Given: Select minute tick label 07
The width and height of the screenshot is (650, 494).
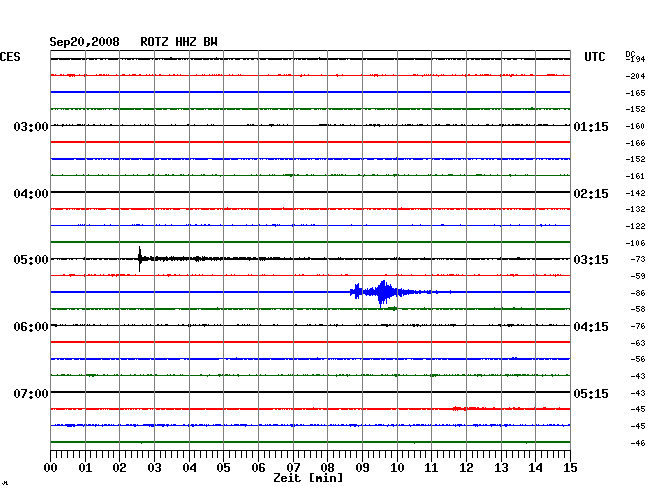Looking at the screenshot, I should pyautogui.click(x=293, y=468).
